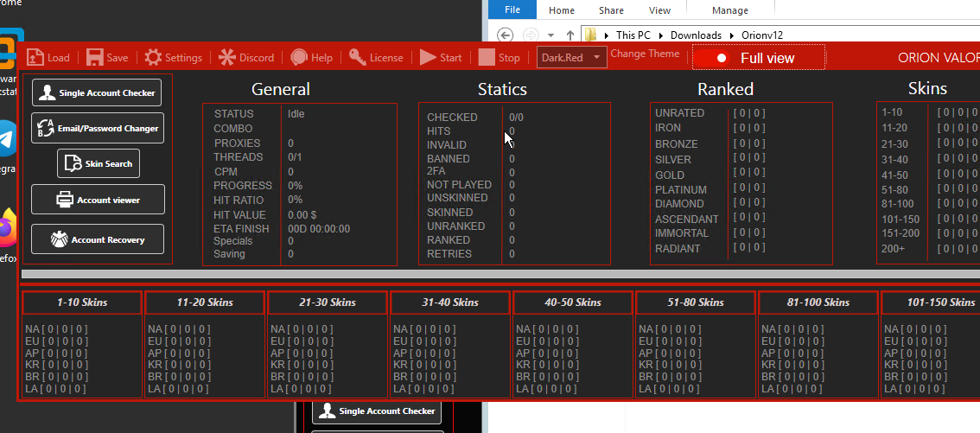Click the PROXIES label in General

237,143
